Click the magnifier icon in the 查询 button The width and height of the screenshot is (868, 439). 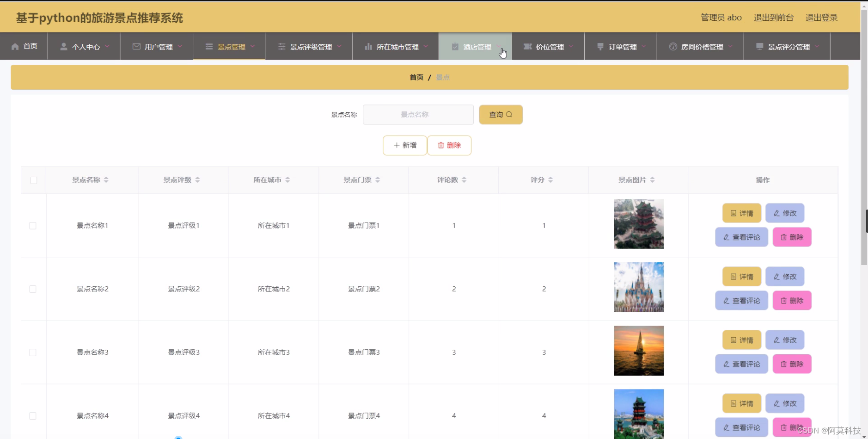510,114
